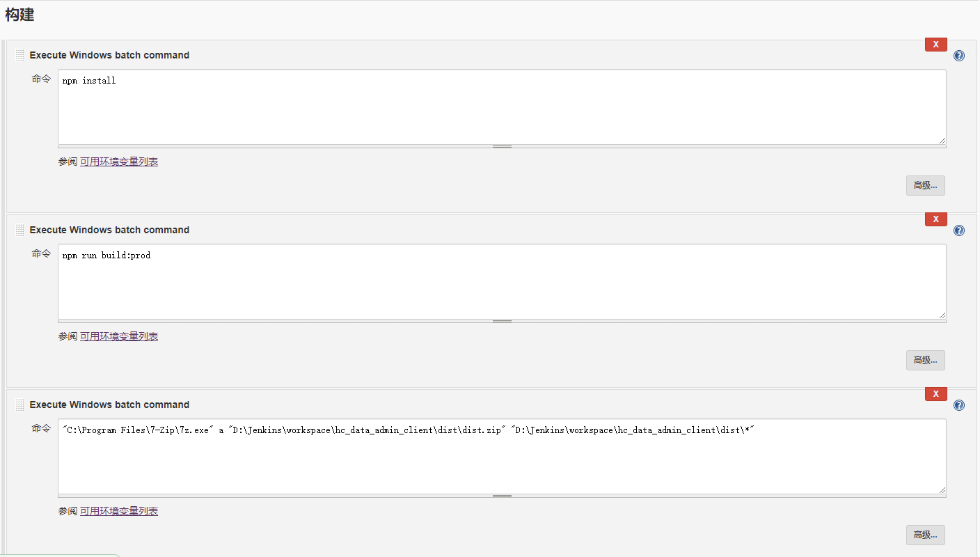Open 可用环境变量列表 link below 7-Zip command
This screenshot has height=557, width=980.
(119, 511)
